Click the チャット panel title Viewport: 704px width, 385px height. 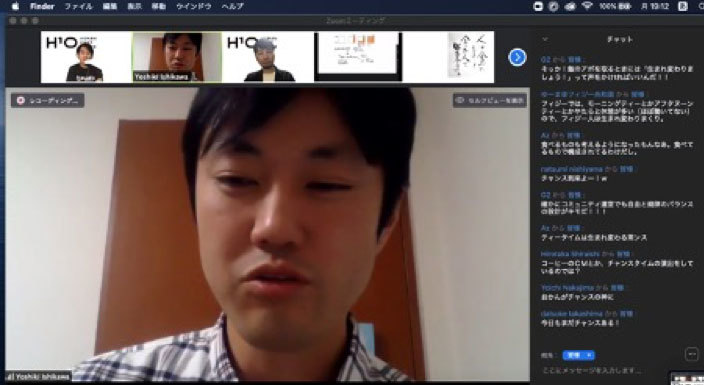point(620,39)
